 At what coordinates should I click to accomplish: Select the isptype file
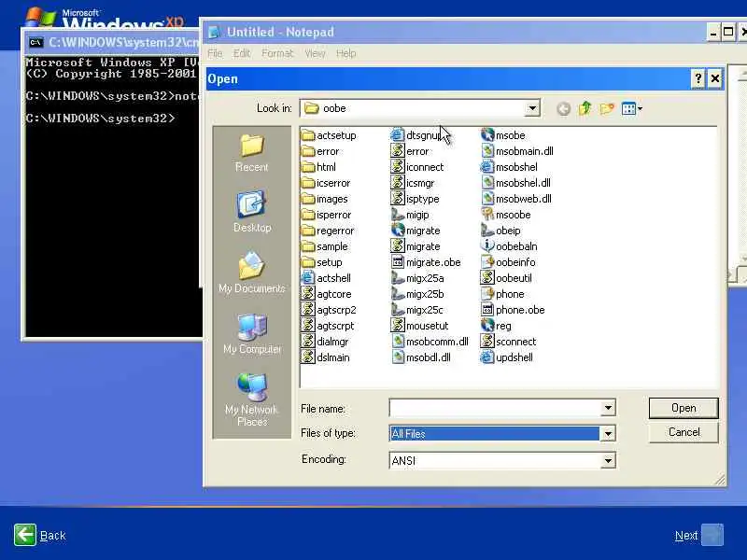416,199
